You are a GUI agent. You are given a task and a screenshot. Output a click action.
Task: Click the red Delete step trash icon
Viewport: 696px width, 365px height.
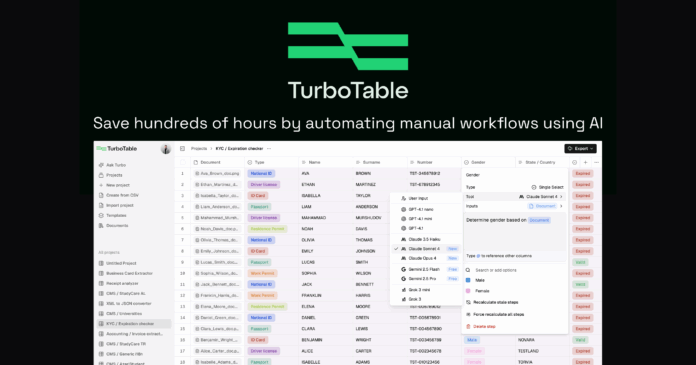pos(468,326)
